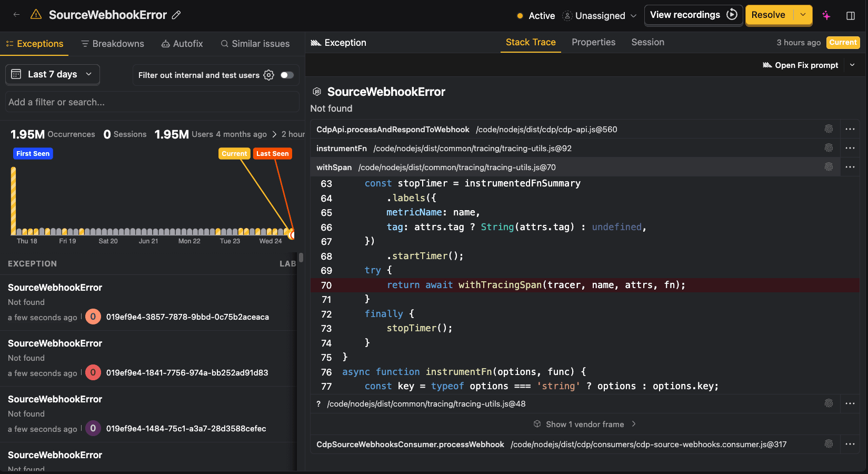Click fingerprint icon on CdpSourceWebhooksConsumer.processWebhook frame
Screen dimensions: 868x474
[829, 444]
